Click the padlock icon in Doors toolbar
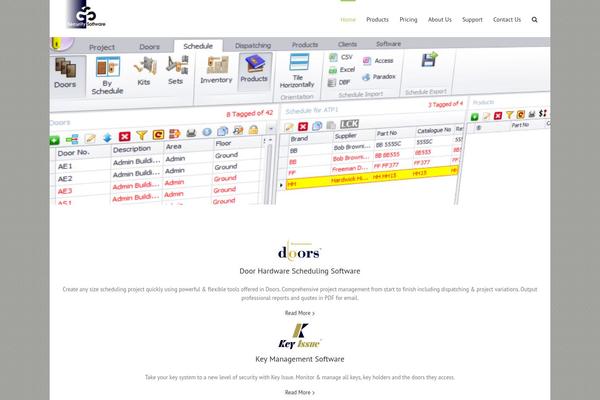 [253, 130]
